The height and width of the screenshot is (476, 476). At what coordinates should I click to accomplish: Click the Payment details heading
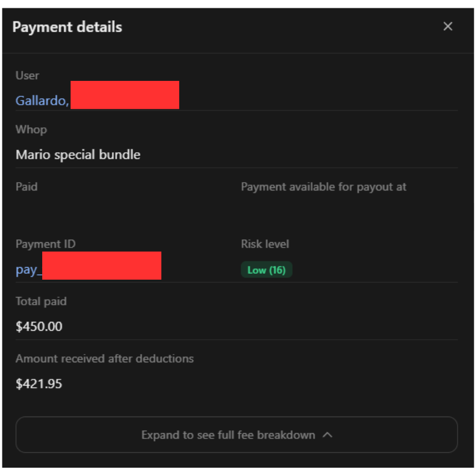point(67,27)
